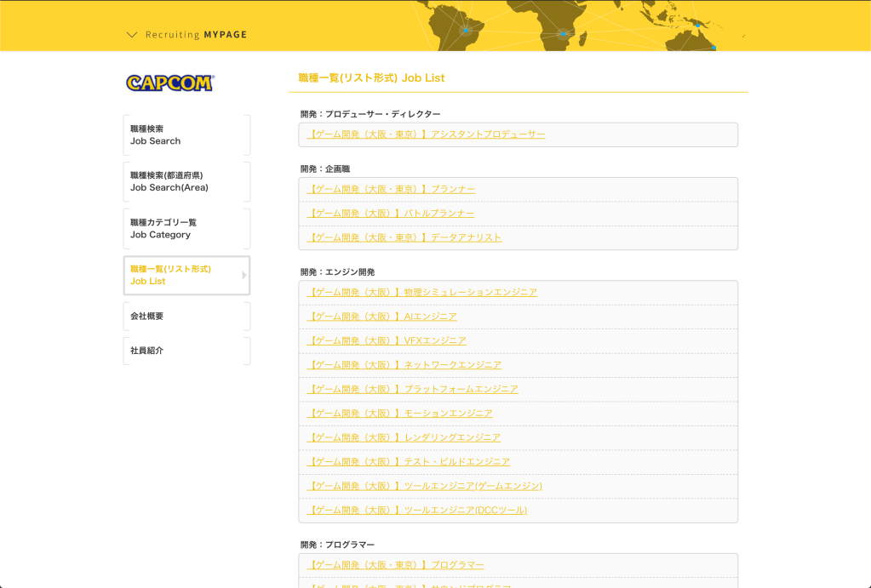This screenshot has height=588, width=871.
Task: Open the VFXエンジニア job link
Action: point(387,340)
